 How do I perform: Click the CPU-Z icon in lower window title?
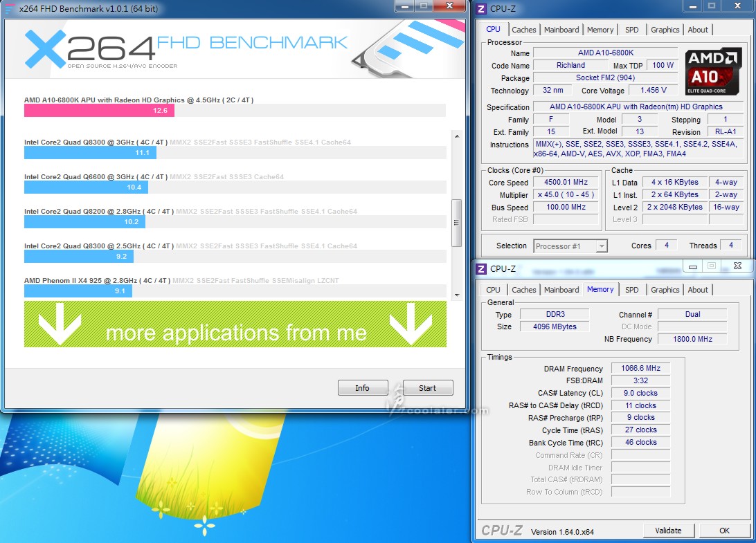(x=481, y=269)
